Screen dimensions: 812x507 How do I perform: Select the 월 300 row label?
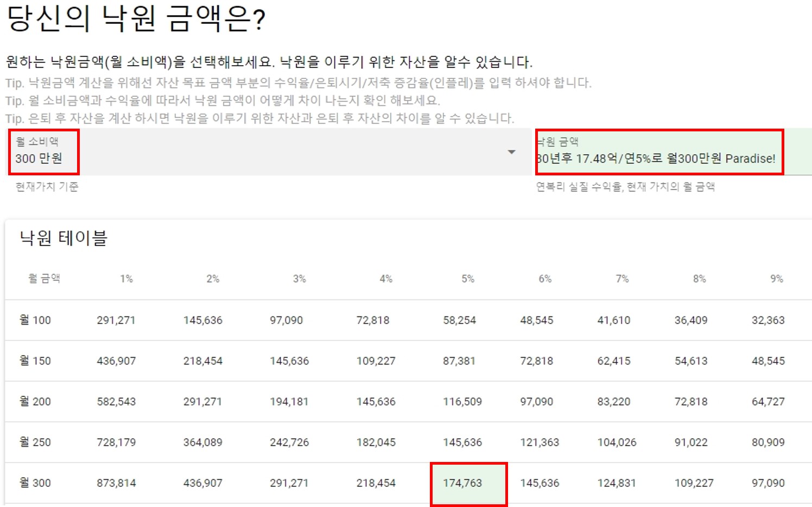click(x=35, y=483)
